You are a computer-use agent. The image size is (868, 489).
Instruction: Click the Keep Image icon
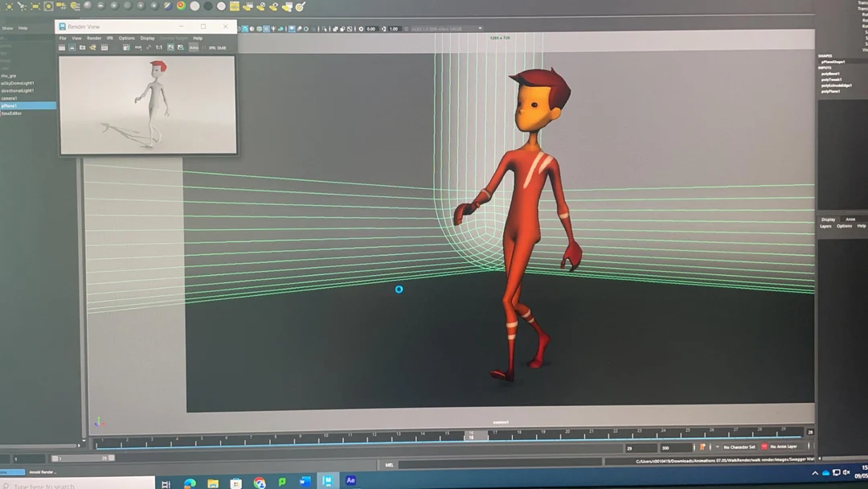point(170,47)
